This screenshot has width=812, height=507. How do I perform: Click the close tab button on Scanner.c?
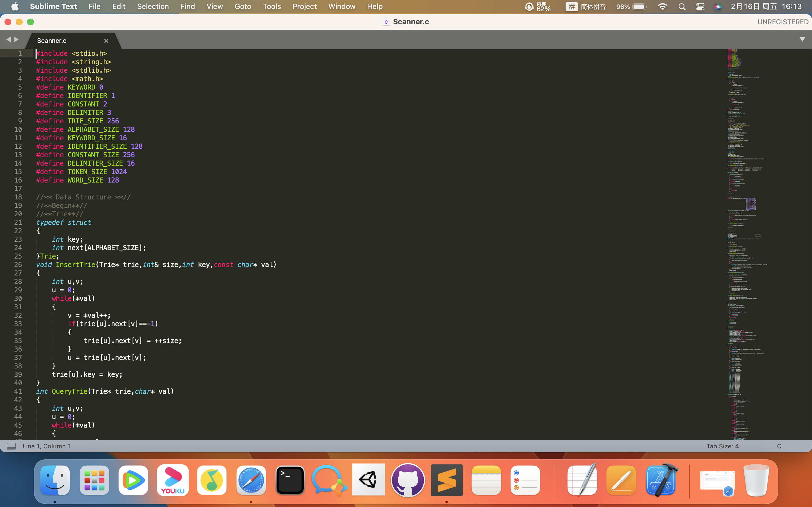pos(106,40)
